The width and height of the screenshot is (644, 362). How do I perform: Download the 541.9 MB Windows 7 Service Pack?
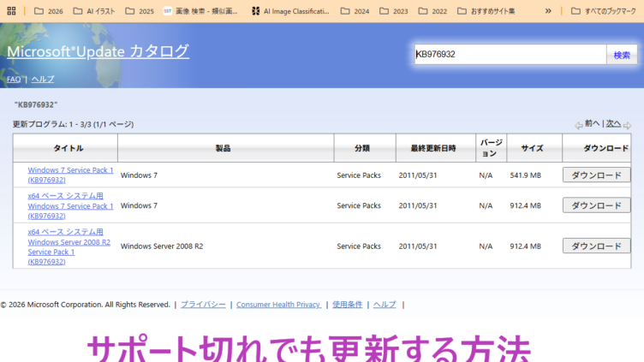click(596, 175)
